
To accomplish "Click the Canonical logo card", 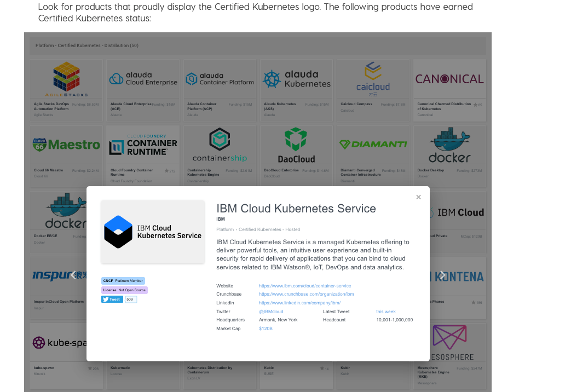I will 449,79.
